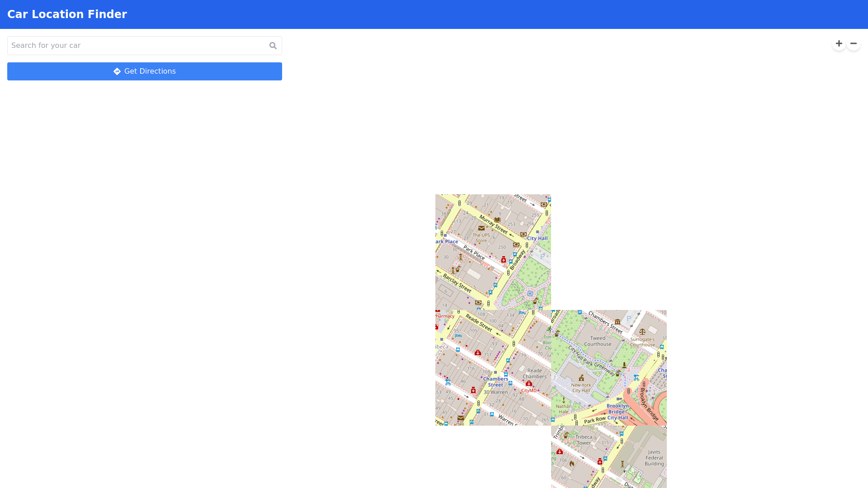Click the Nathan Hale statue marker
This screenshot has height=488, width=868.
[x=563, y=400]
